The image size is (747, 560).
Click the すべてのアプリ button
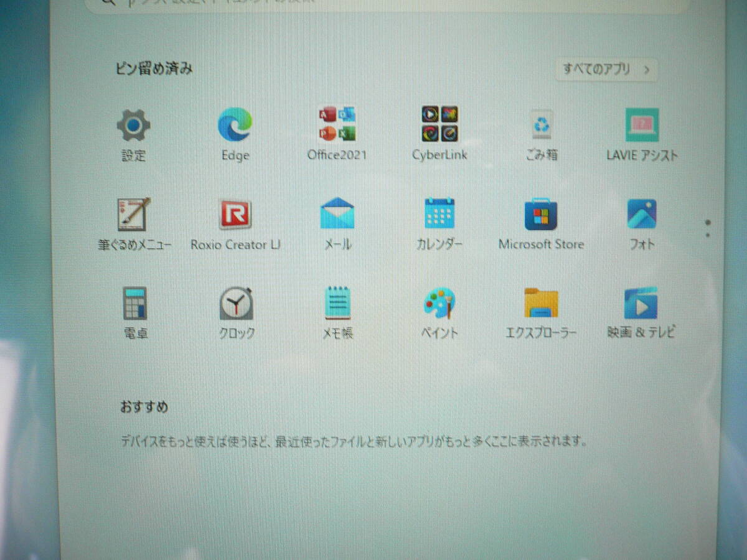coord(606,69)
